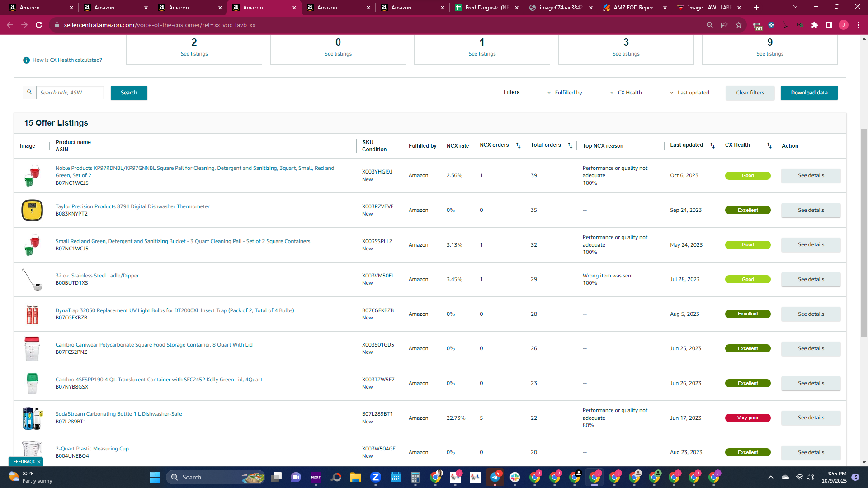Open the Zoom app in the taskbar
This screenshot has width=868, height=488.
click(375, 477)
